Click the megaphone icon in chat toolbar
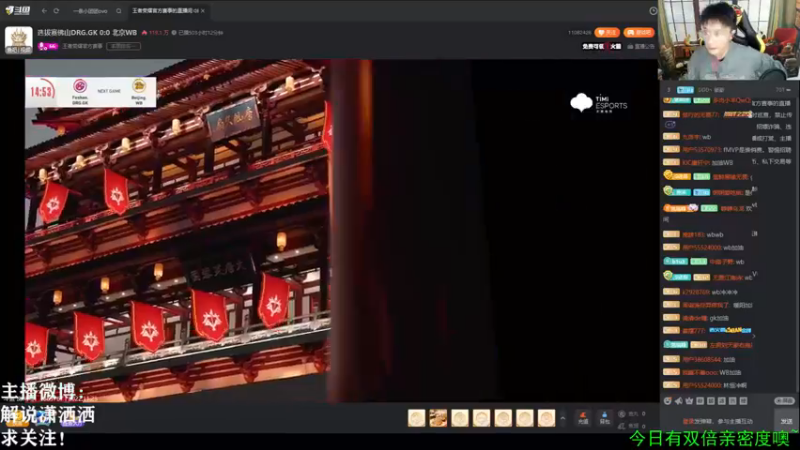Viewport: 800px width, 450px height. 679,401
